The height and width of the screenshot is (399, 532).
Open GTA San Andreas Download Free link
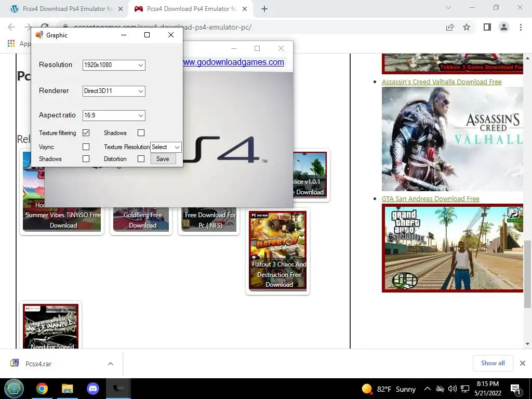[430, 199]
